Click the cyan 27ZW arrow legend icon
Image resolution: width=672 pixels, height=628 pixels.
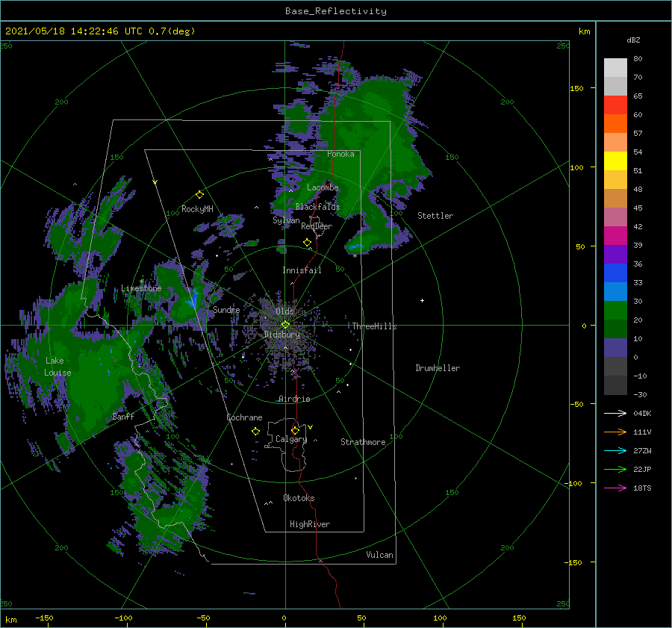point(615,450)
